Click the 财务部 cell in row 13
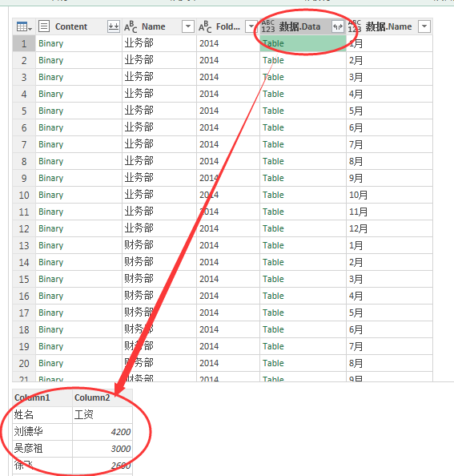The width and height of the screenshot is (454, 476). click(159, 245)
